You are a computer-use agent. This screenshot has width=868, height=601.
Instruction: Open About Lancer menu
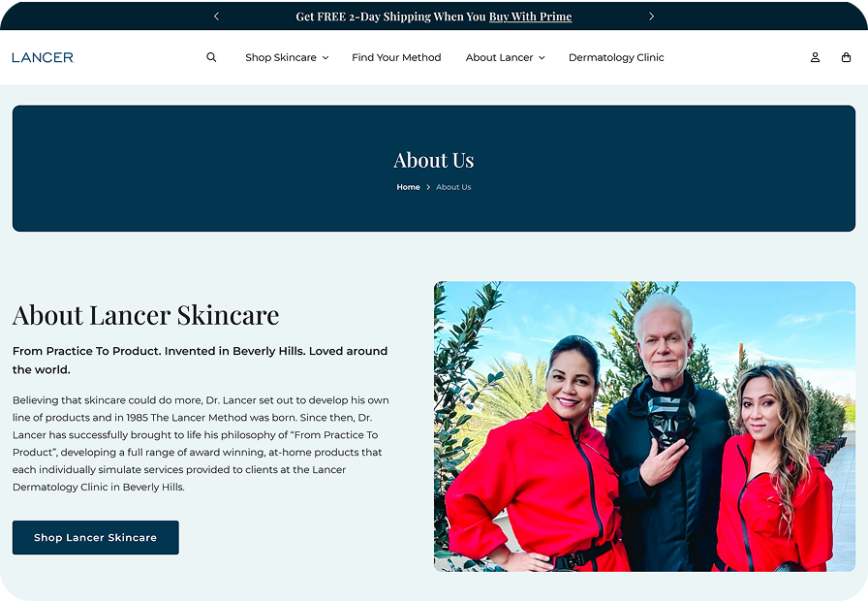[499, 57]
